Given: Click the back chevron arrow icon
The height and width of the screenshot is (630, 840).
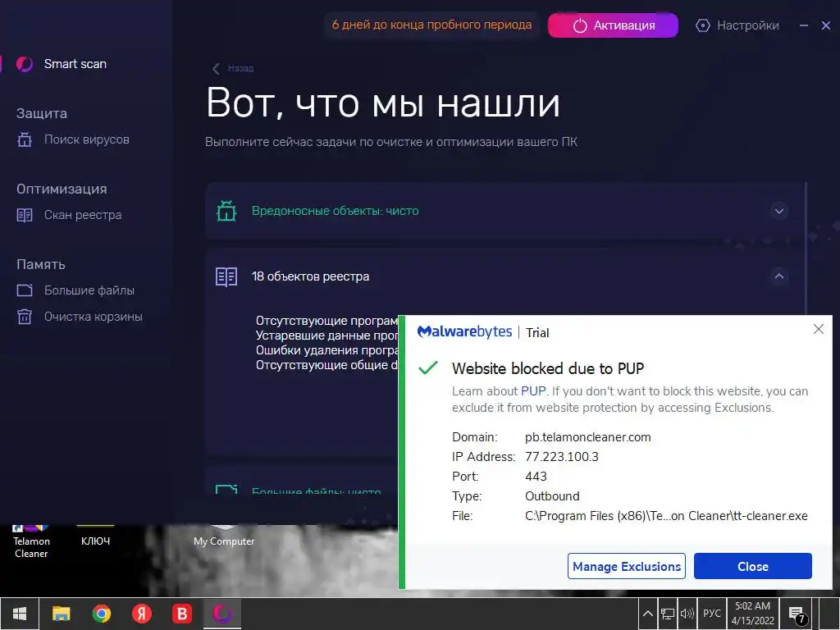Looking at the screenshot, I should 216,69.
